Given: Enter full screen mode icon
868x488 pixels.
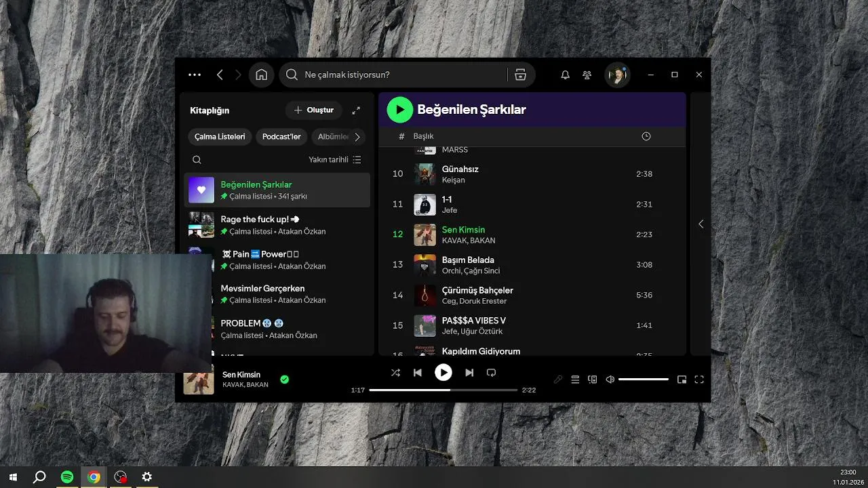Looking at the screenshot, I should pyautogui.click(x=699, y=380).
